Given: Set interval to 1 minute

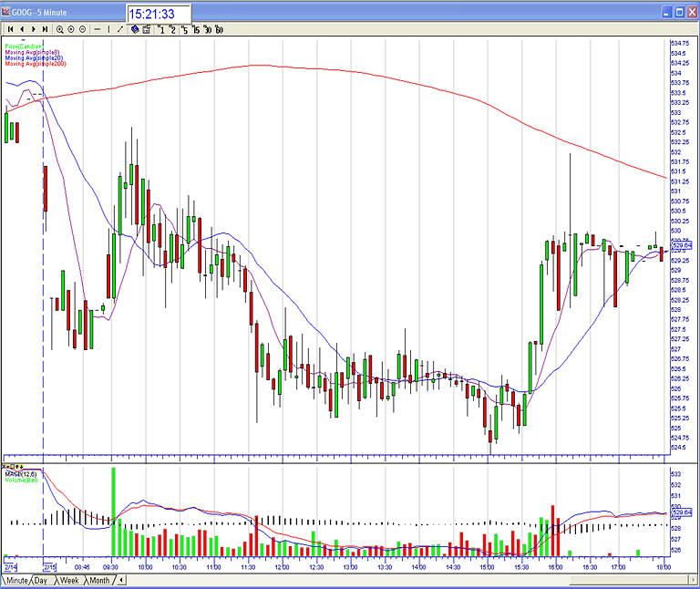Looking at the screenshot, I should coord(160,29).
